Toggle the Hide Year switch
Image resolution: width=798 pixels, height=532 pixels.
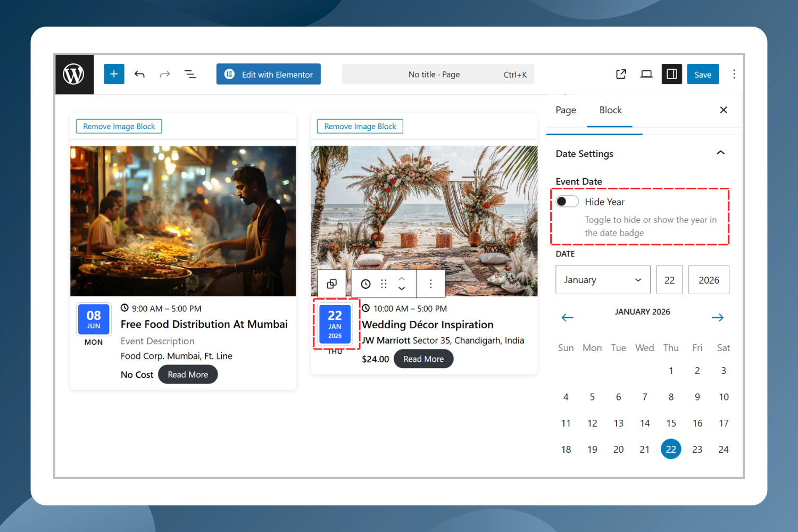coord(567,202)
